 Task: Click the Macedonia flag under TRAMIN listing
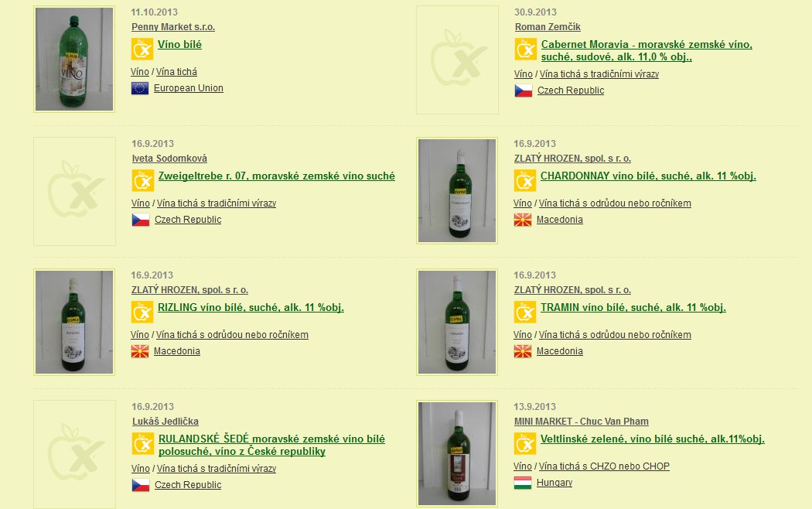523,351
